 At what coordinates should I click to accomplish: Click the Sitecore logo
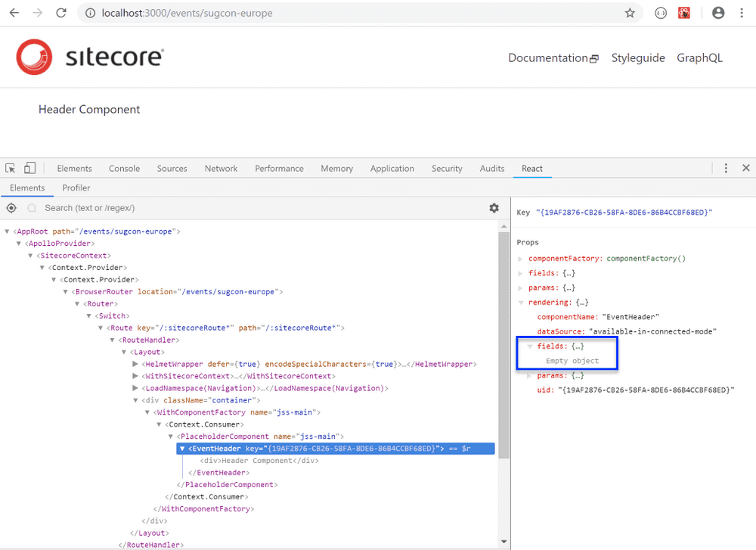(x=90, y=57)
